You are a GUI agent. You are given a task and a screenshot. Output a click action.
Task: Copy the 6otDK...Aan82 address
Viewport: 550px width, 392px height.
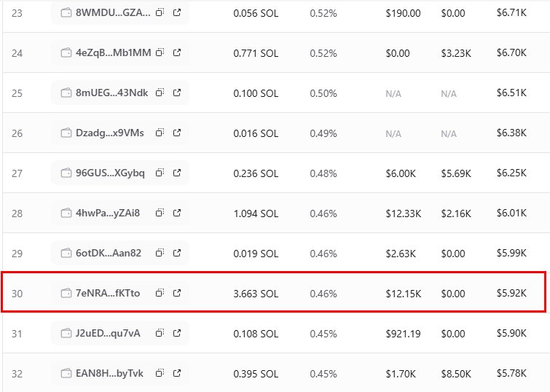click(160, 253)
